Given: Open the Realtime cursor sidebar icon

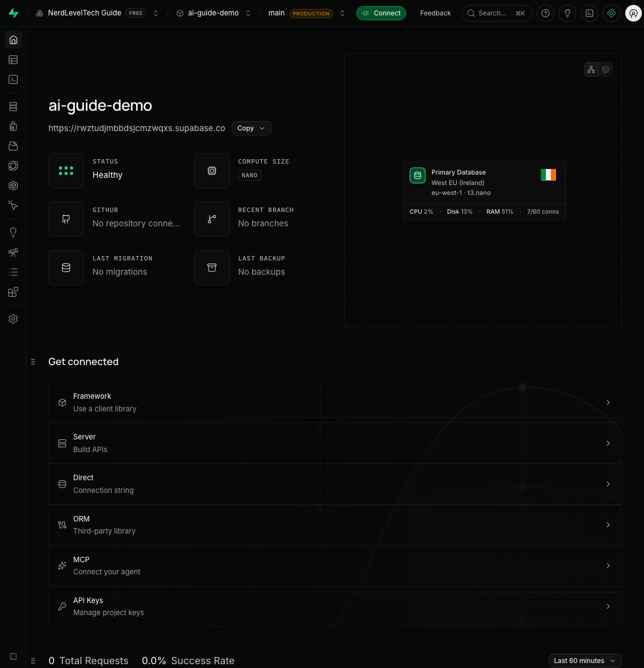Looking at the screenshot, I should click(x=13, y=205).
